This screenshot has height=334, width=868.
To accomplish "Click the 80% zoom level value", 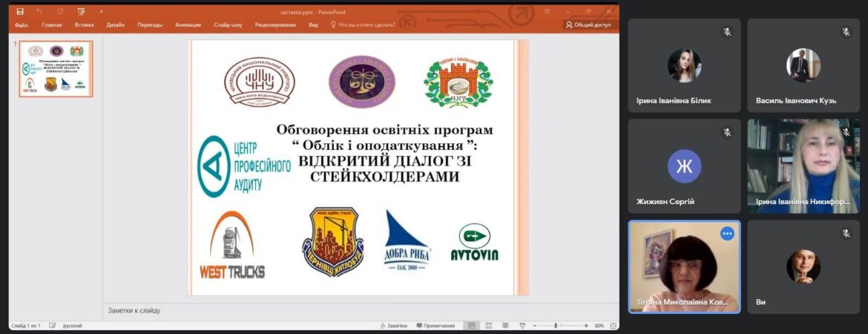I will 599,326.
